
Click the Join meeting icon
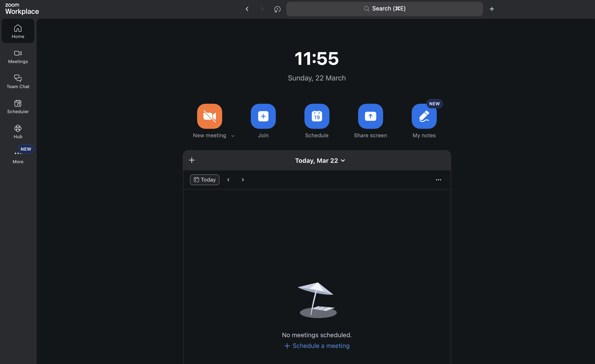pos(263,116)
